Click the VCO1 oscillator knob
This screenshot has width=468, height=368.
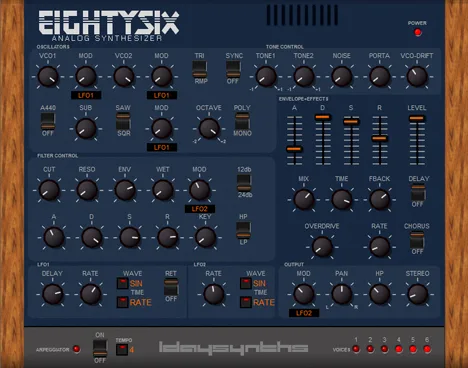pyautogui.click(x=48, y=76)
